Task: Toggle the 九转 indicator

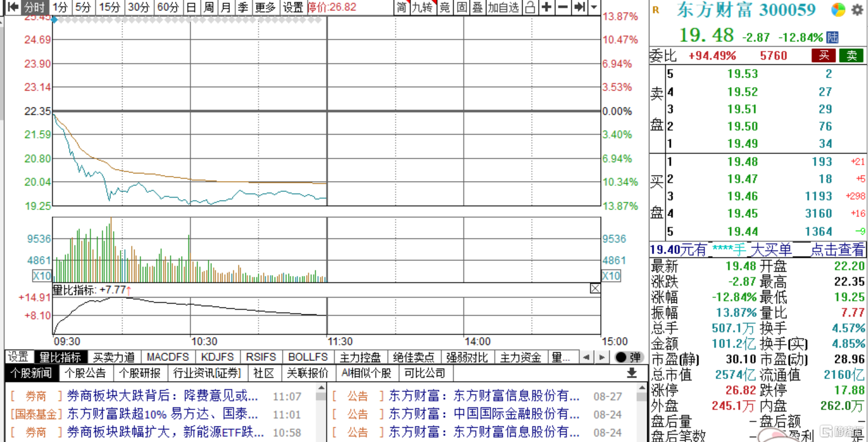Action: coord(423,7)
